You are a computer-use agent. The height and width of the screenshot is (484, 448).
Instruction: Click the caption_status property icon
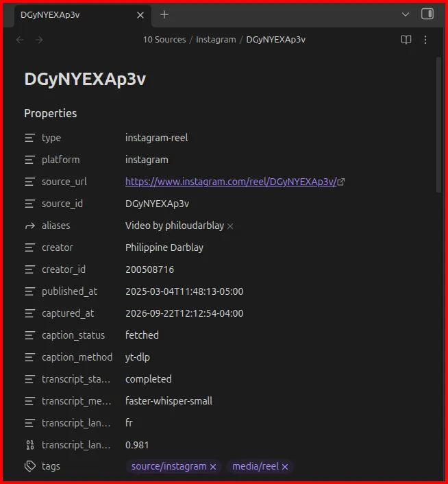[29, 335]
